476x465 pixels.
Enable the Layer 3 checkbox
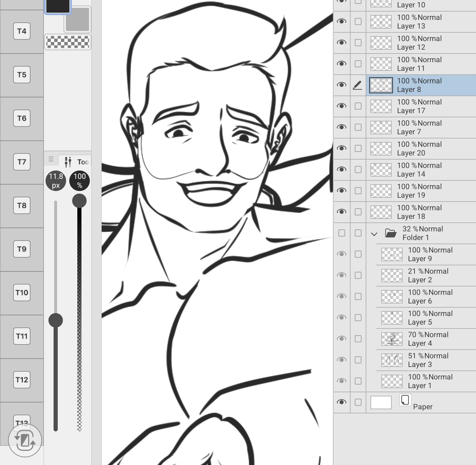coord(358,360)
